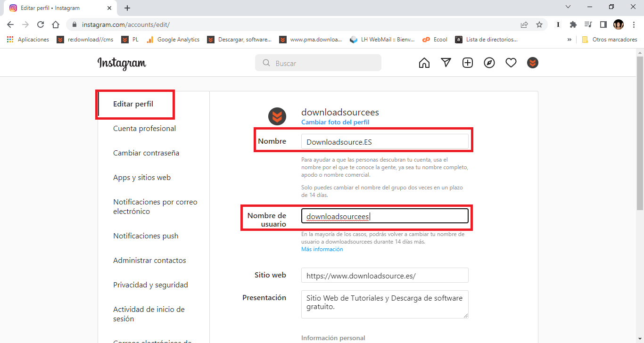Select the Editar perfil Instagram tab
This screenshot has height=343, width=644.
[60, 8]
